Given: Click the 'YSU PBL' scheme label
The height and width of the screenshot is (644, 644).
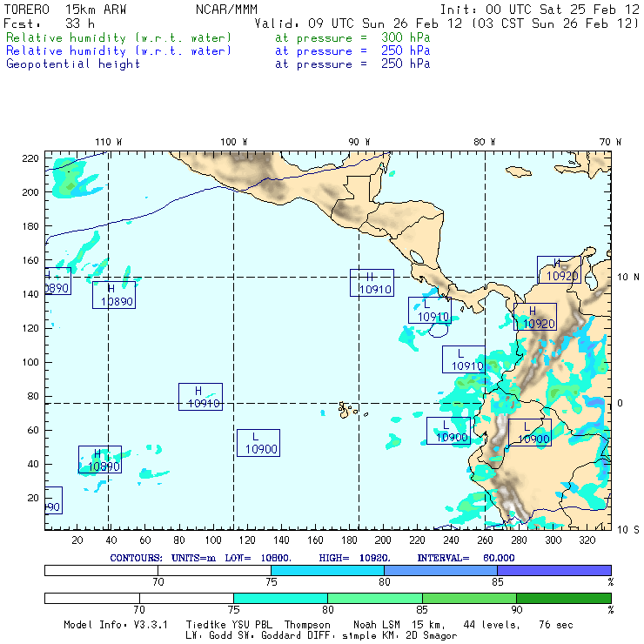Looking at the screenshot, I should (x=252, y=625).
